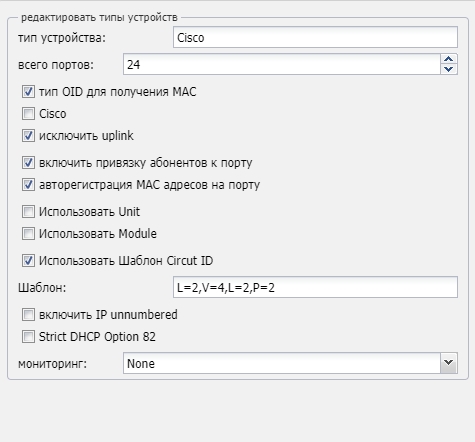Increase total ports with the up arrow

point(449,59)
